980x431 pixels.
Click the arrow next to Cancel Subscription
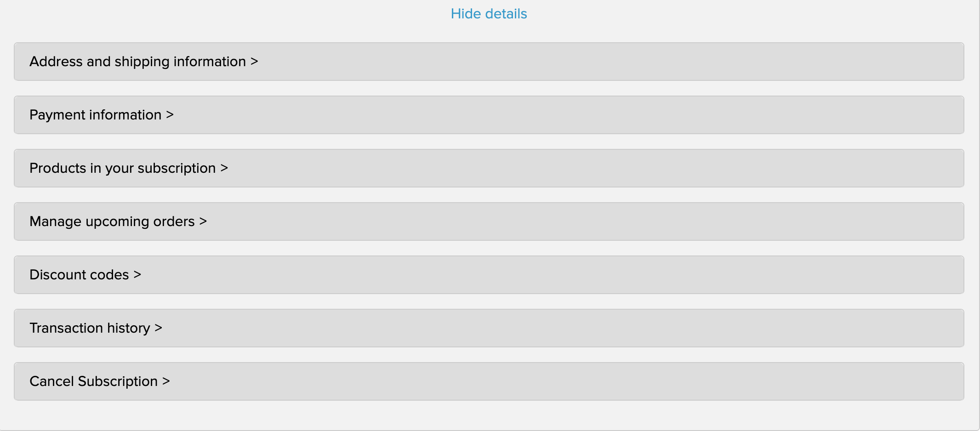(166, 381)
